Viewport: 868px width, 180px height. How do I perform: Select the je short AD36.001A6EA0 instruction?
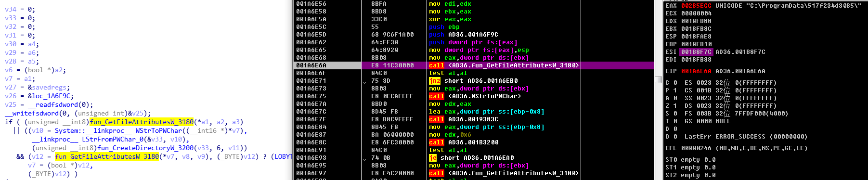[471, 158]
